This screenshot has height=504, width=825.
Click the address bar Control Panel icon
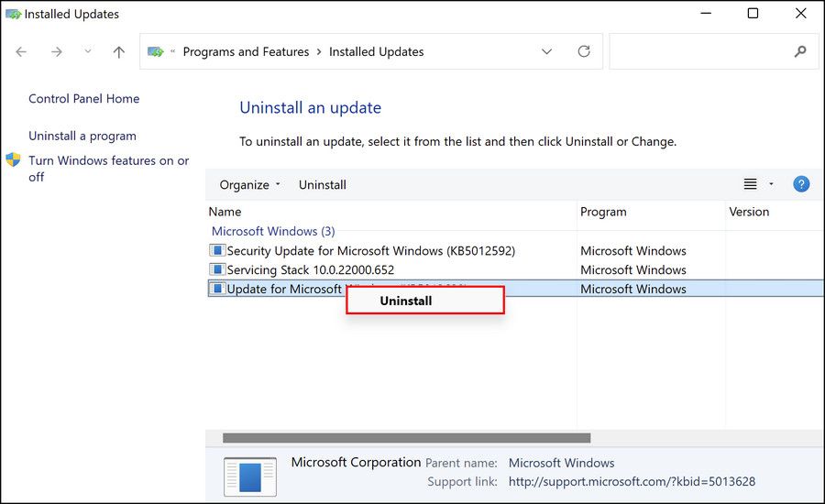click(155, 51)
